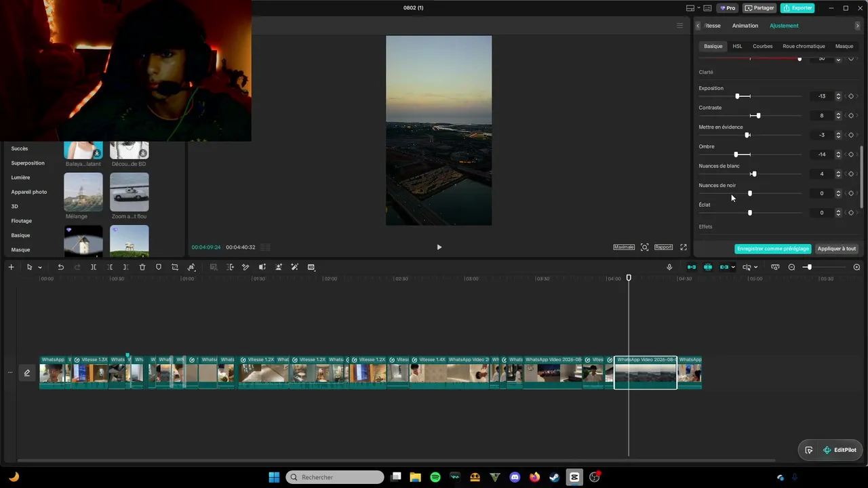The width and height of the screenshot is (868, 488).
Task: Click the fit-timeline-to-window icon
Action: tap(775, 267)
